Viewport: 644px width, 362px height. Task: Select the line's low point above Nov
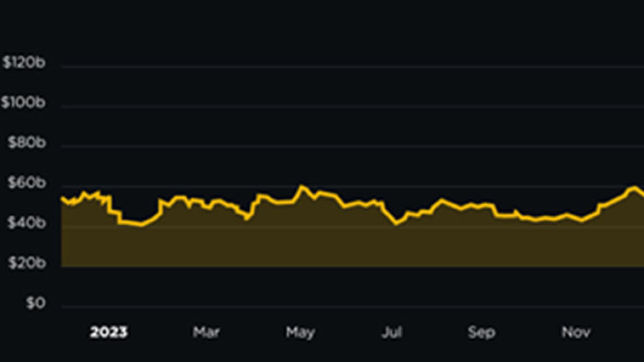tap(582, 221)
